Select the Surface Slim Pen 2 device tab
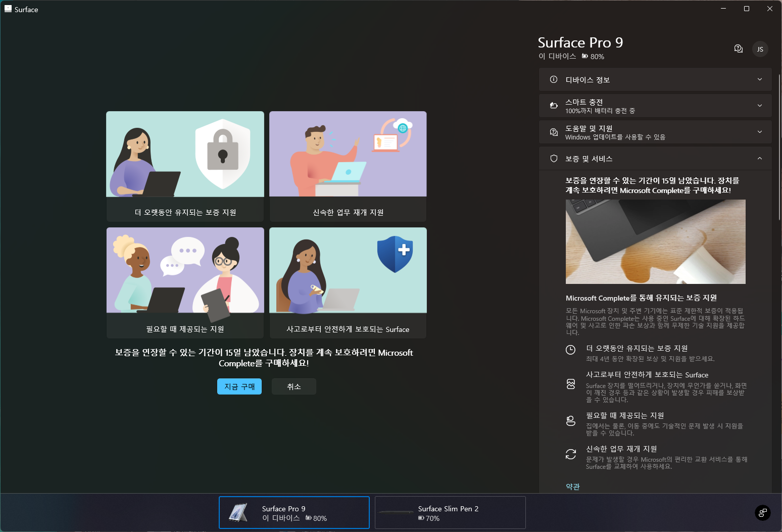Image resolution: width=782 pixels, height=532 pixels. click(x=450, y=512)
